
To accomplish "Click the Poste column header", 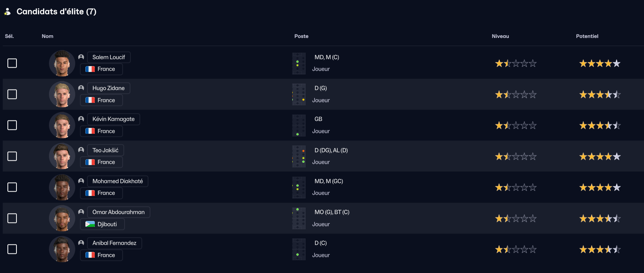I will pos(301,36).
